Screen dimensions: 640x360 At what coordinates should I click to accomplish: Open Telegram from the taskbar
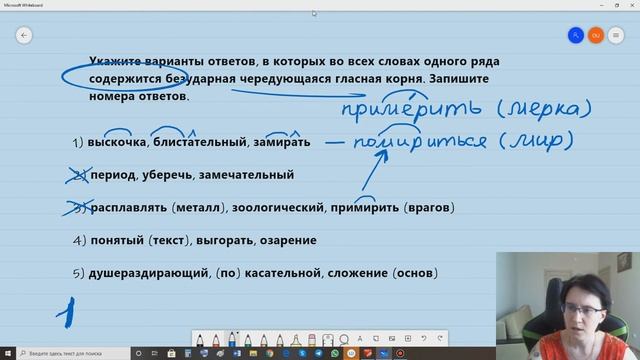tap(318, 353)
